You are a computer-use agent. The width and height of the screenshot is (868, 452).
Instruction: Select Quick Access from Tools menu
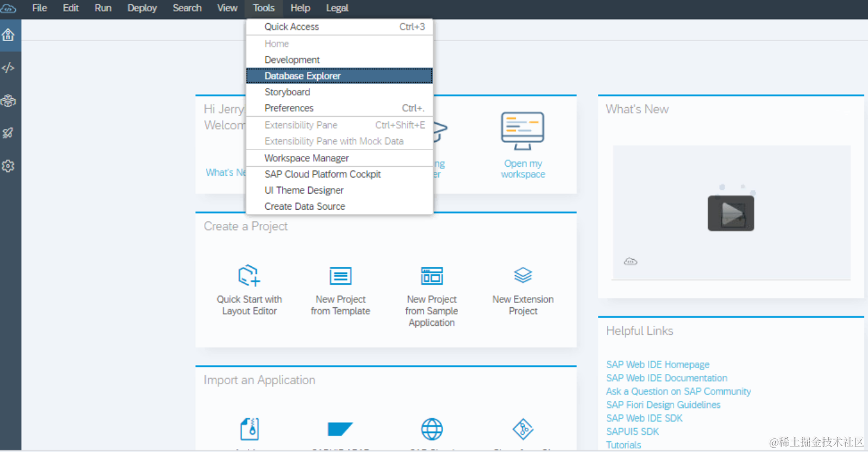[x=339, y=27]
